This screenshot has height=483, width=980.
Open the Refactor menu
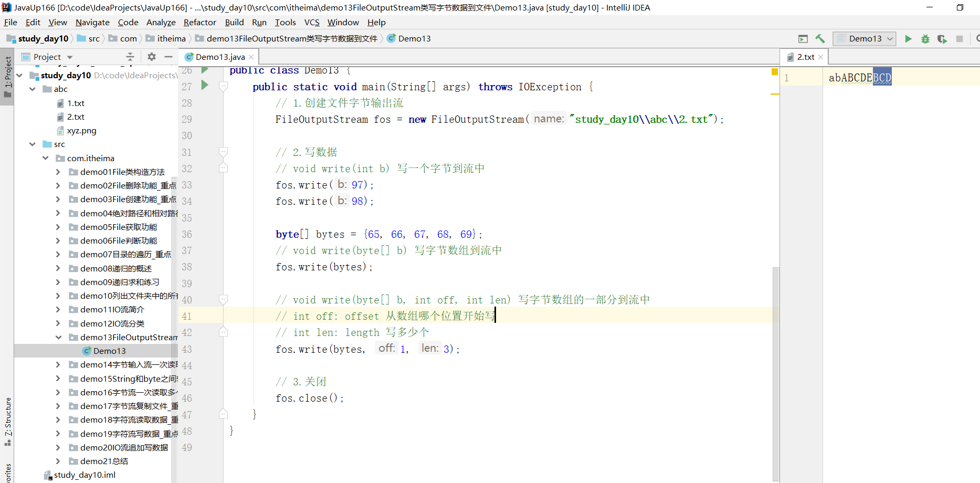point(200,22)
